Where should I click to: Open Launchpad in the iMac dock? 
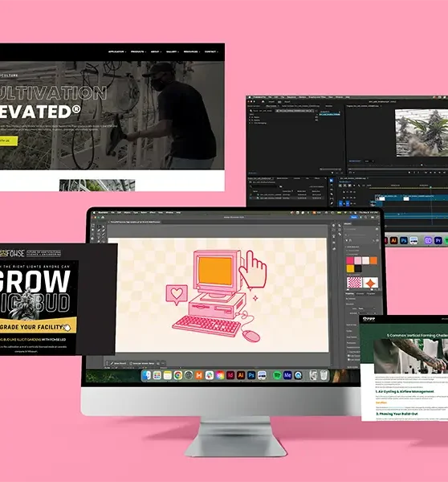(x=157, y=375)
